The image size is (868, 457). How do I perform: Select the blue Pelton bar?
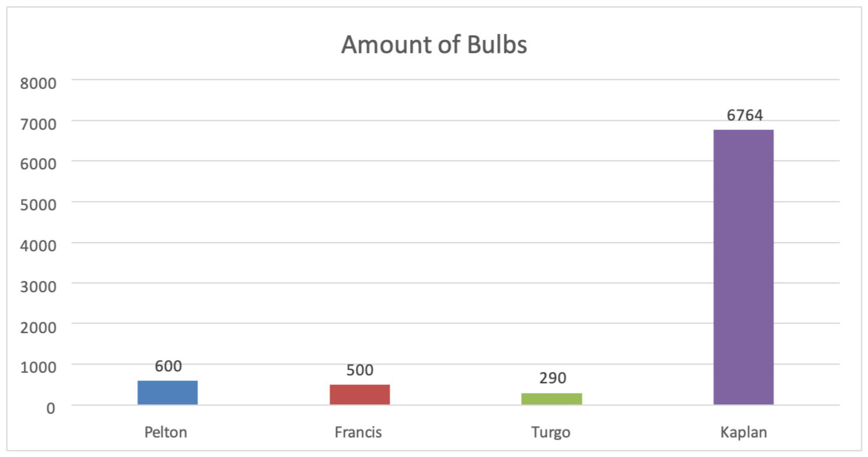167,392
